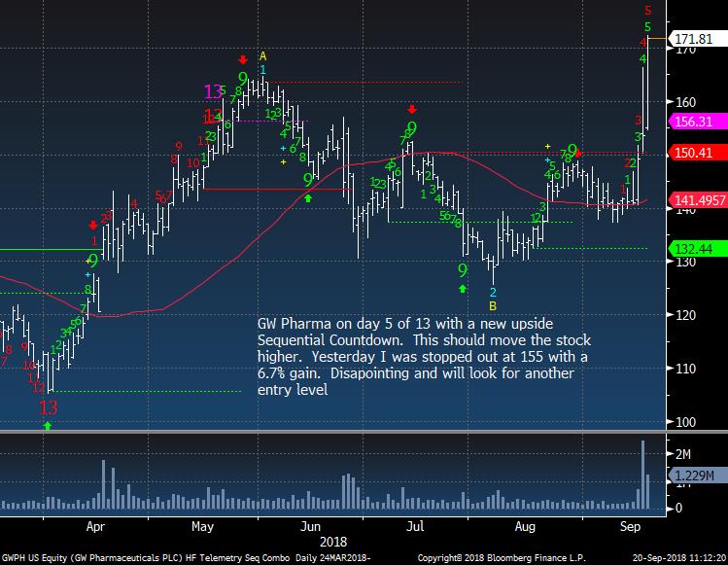Viewport: 728px width, 565px height.
Task: Click the Jul month label
Action: (415, 526)
